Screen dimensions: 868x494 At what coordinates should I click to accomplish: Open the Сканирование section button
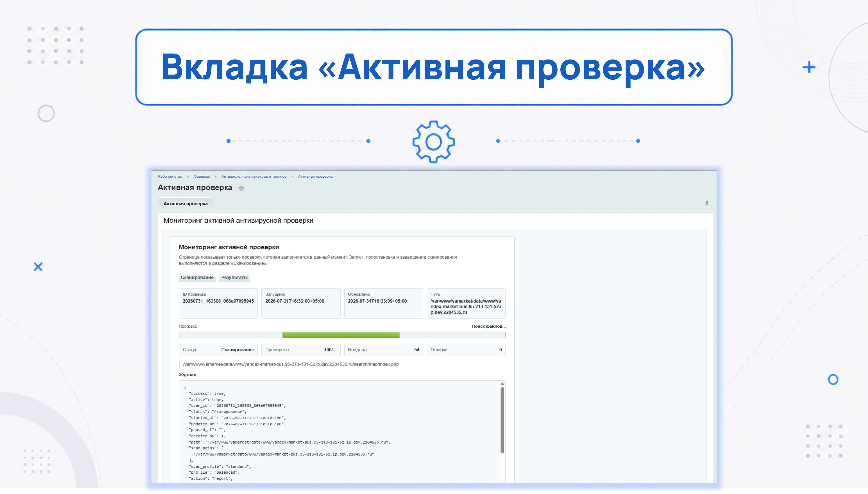(197, 277)
